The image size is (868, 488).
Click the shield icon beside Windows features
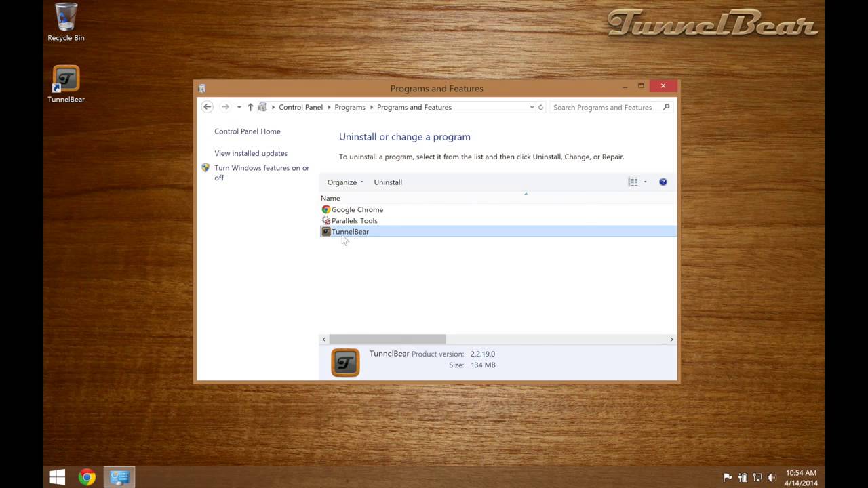click(205, 167)
